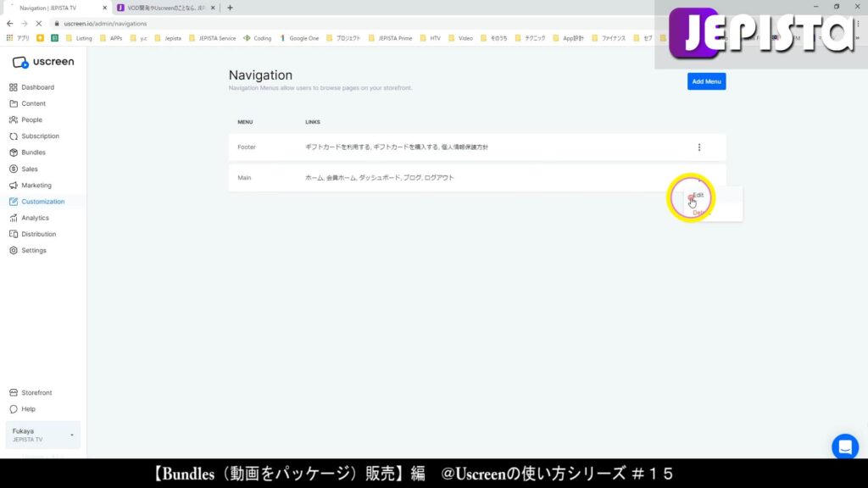Image resolution: width=868 pixels, height=488 pixels.
Task: Open the JEPISTA Service bookmark folder
Action: pos(213,38)
